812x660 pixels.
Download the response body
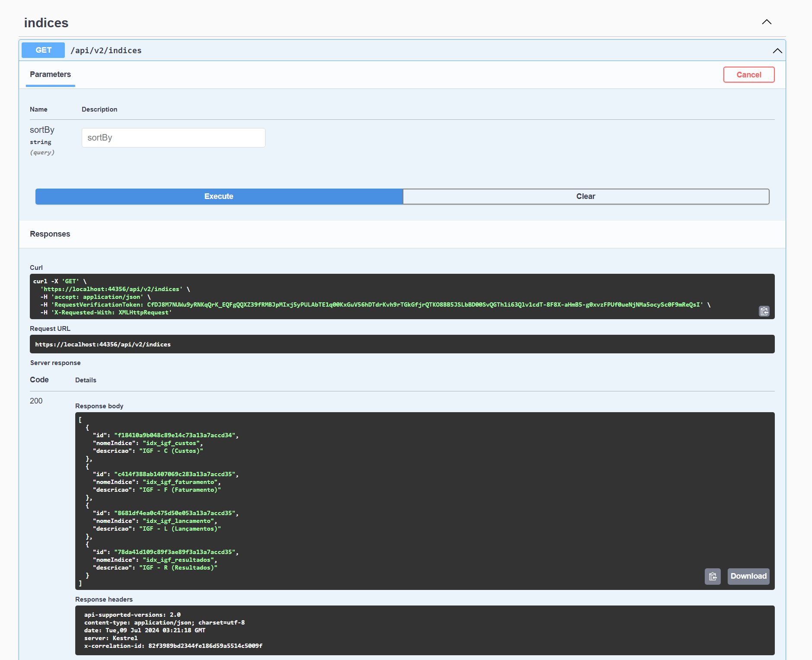click(x=748, y=577)
